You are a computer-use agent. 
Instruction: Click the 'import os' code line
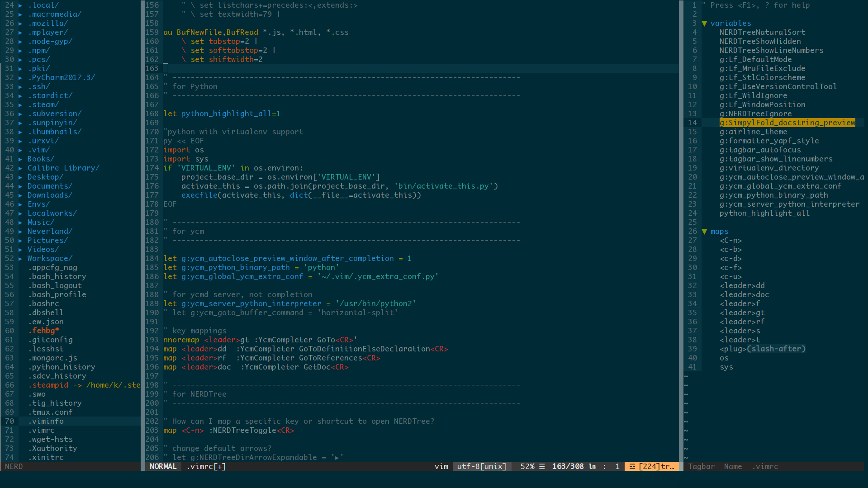point(183,150)
